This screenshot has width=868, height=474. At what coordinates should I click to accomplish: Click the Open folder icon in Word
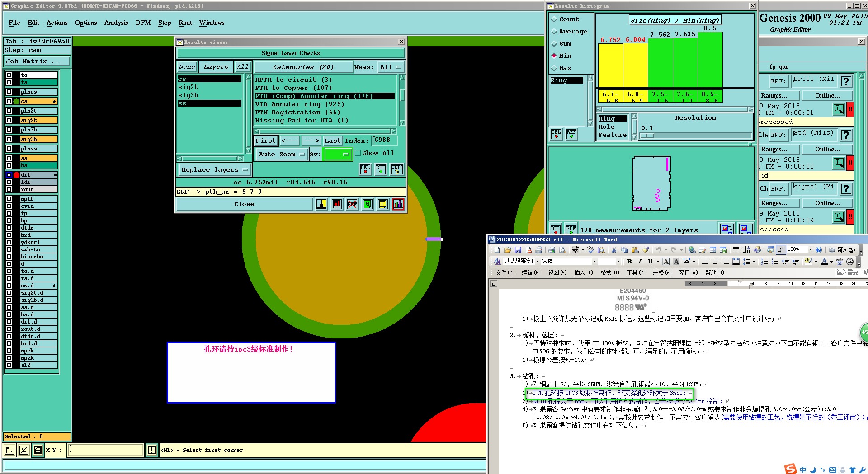pos(508,250)
